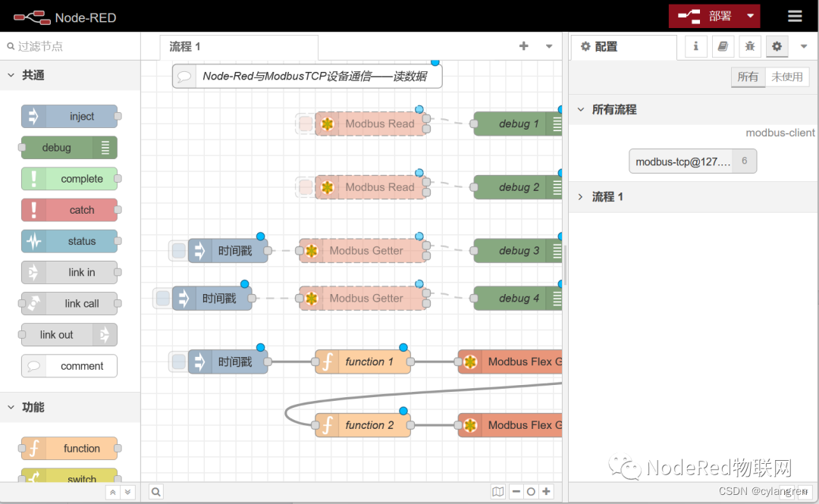
Task: Collapse all palette categories
Action: 113,492
